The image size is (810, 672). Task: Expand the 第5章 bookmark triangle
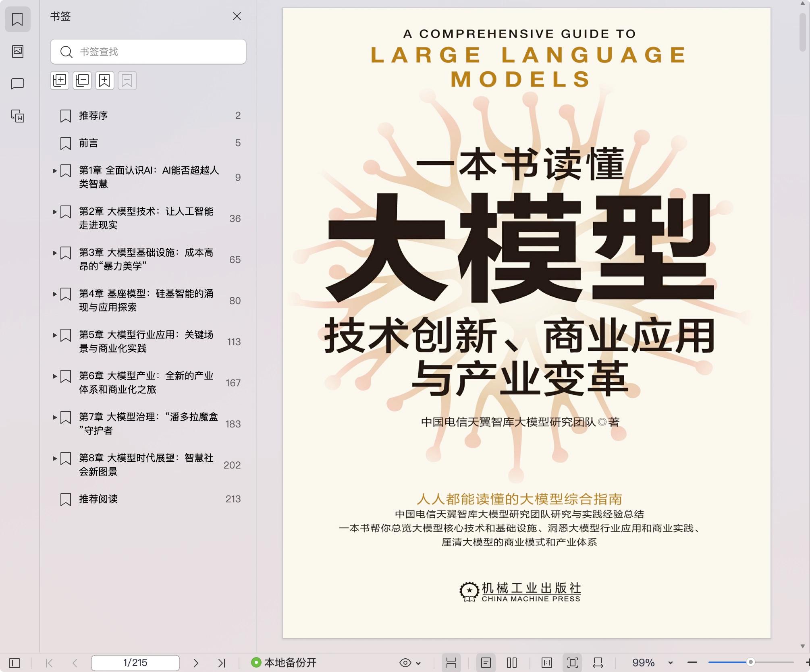click(55, 335)
